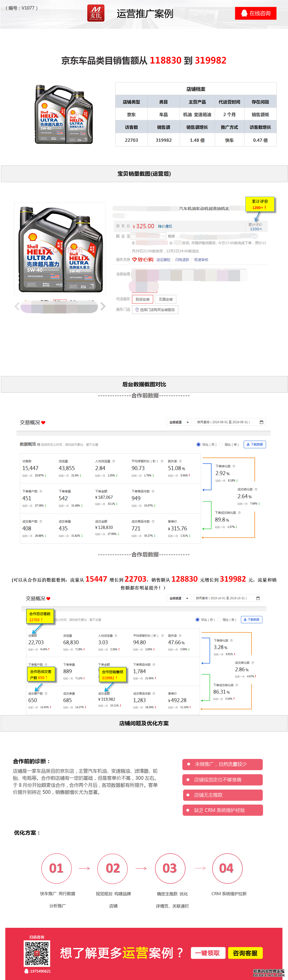Select 同比(年) radio in October panel
Screen dimensions: 288x980
pos(219,620)
